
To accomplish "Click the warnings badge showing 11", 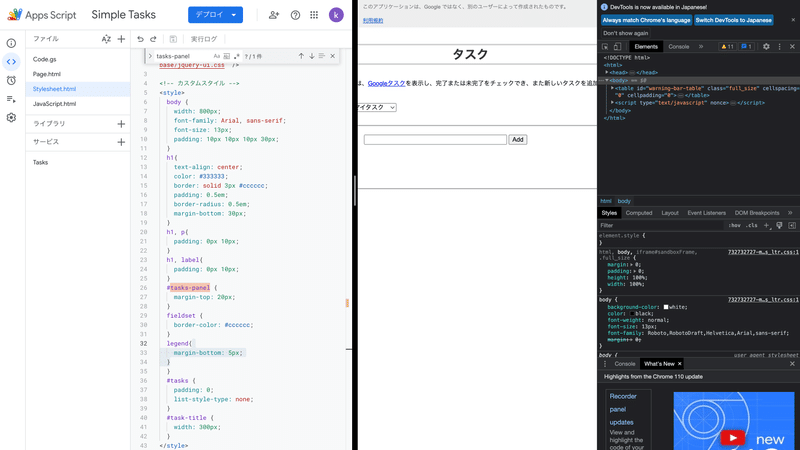I will click(x=727, y=46).
